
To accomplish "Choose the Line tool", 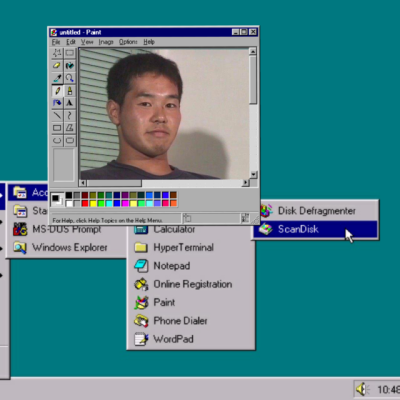I will pyautogui.click(x=57, y=115).
